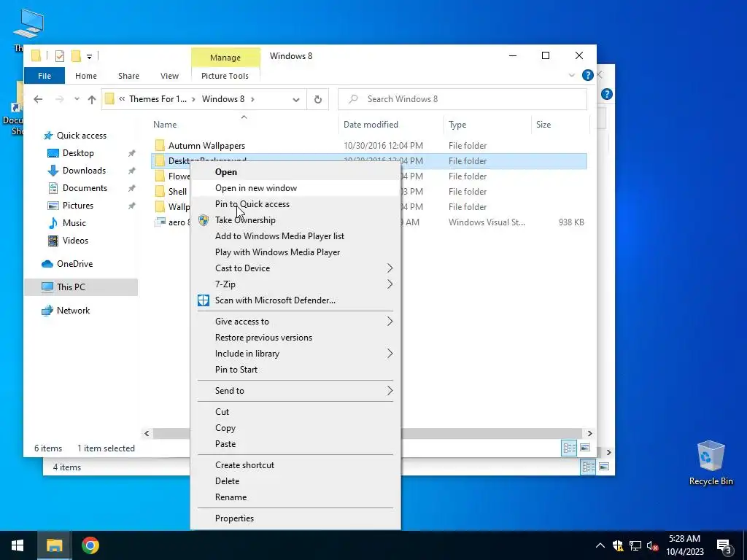Choose Restore previous versions
Viewport: 747px width, 560px height.
295,338
